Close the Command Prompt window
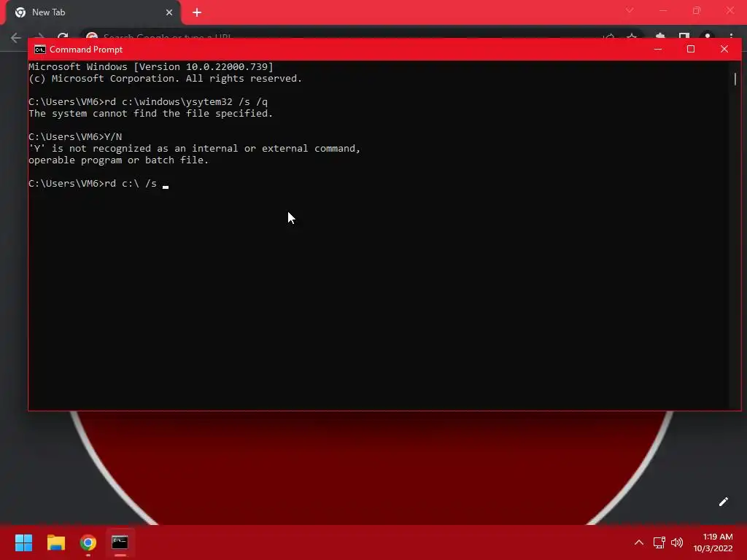The image size is (747, 560). point(724,49)
